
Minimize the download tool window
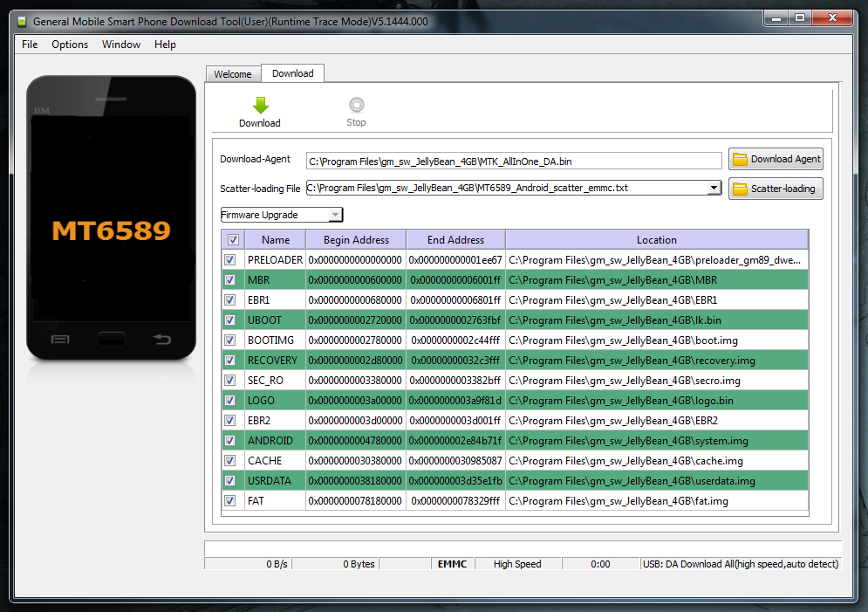pos(776,17)
